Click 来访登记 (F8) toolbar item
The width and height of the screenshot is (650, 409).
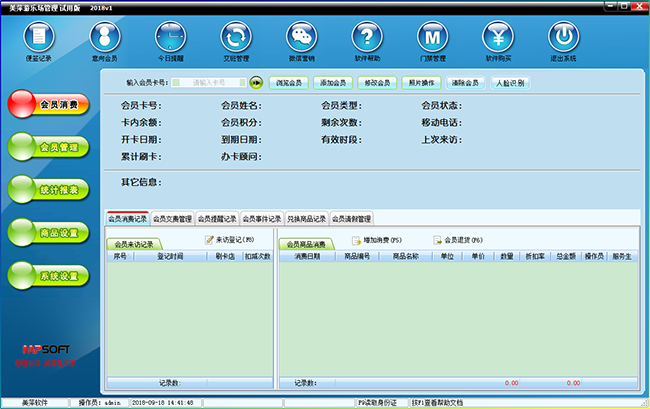point(229,241)
